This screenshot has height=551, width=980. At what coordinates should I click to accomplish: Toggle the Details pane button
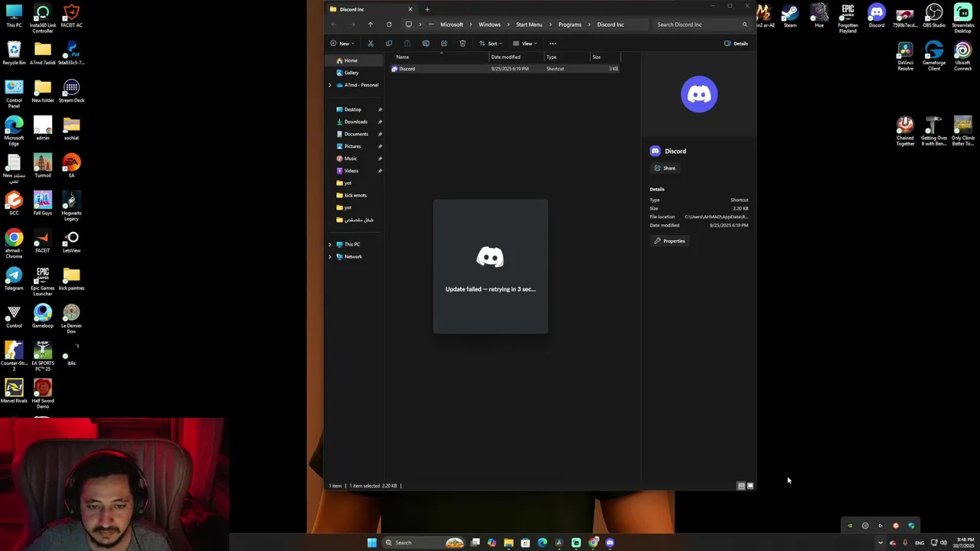click(x=736, y=44)
